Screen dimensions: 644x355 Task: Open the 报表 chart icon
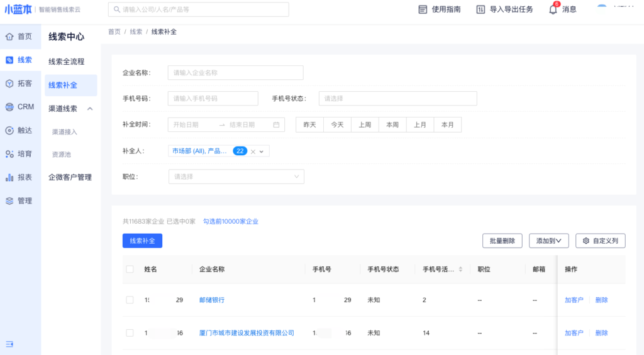(x=9, y=178)
